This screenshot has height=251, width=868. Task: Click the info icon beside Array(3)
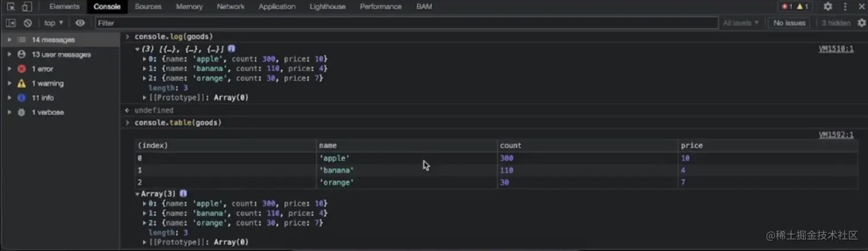click(x=183, y=194)
